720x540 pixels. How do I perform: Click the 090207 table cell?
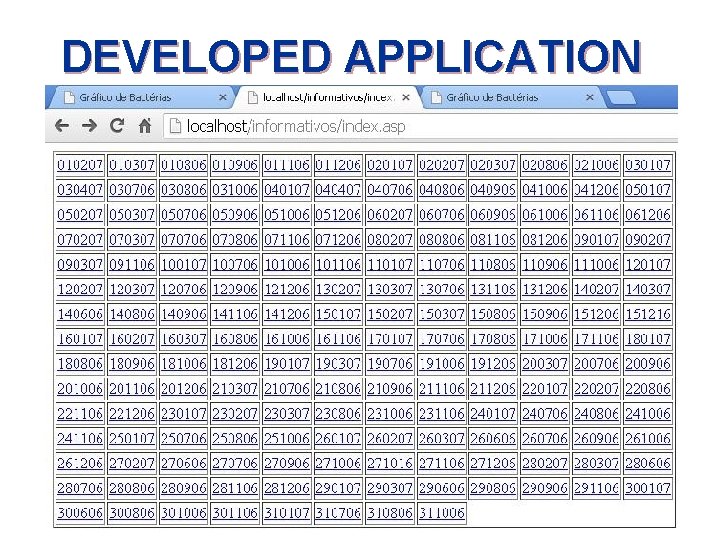[648, 239]
